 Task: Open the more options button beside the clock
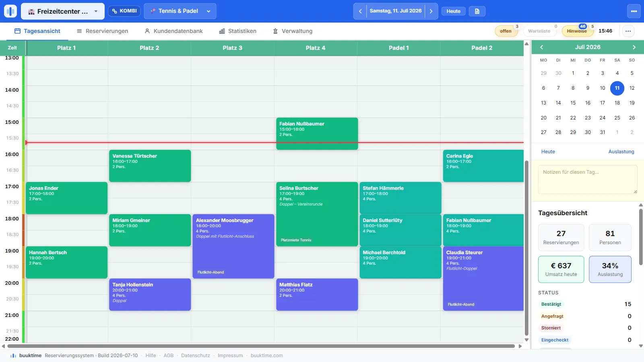[628, 31]
